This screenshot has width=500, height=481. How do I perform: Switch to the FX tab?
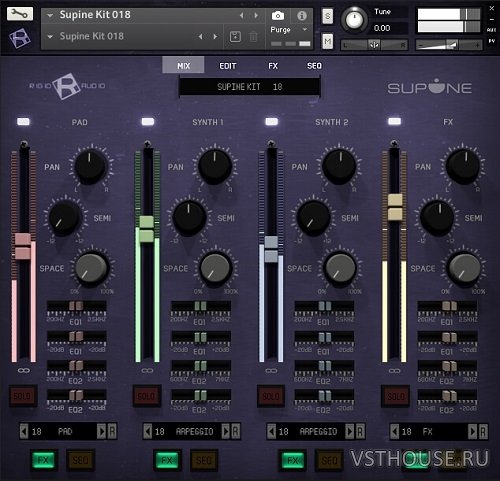click(x=273, y=66)
